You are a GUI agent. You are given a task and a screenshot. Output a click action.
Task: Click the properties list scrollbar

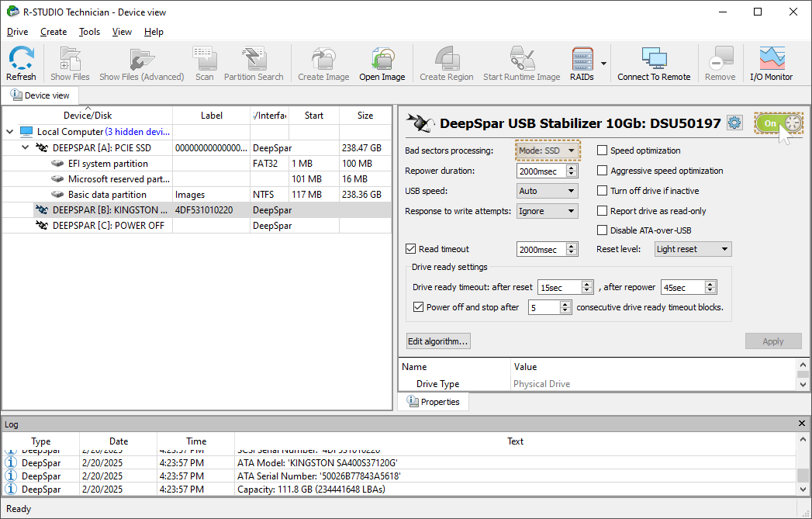coord(802,375)
